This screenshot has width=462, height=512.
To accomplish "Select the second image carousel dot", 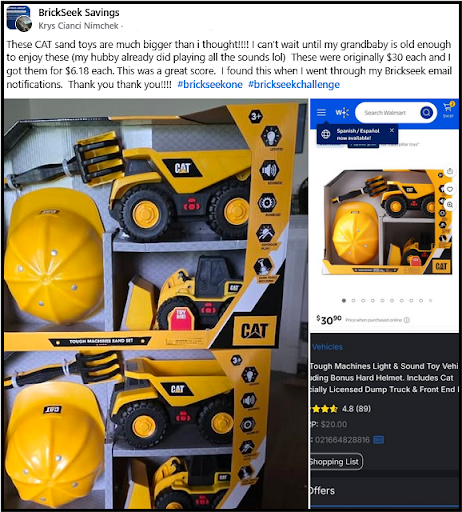I will [x=353, y=301].
